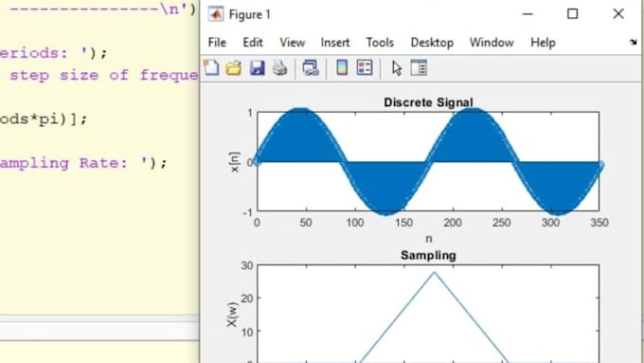Open the Tools menu
Viewport: 644px width, 363px height.
click(x=380, y=43)
